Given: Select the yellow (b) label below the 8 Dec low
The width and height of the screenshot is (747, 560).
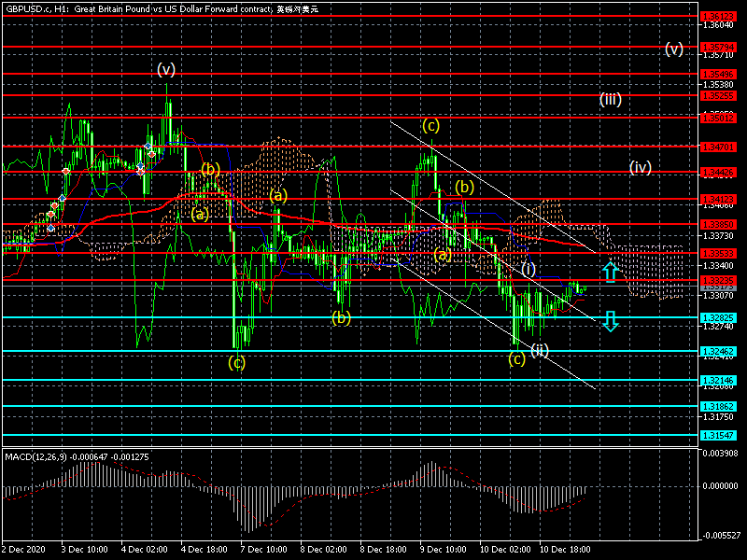Looking at the screenshot, I should (341, 317).
